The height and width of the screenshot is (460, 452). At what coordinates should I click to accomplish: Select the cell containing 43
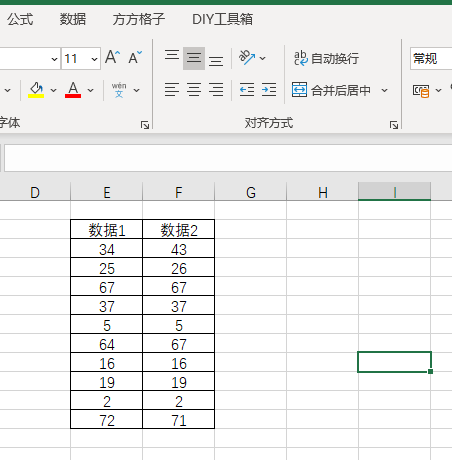(x=179, y=248)
